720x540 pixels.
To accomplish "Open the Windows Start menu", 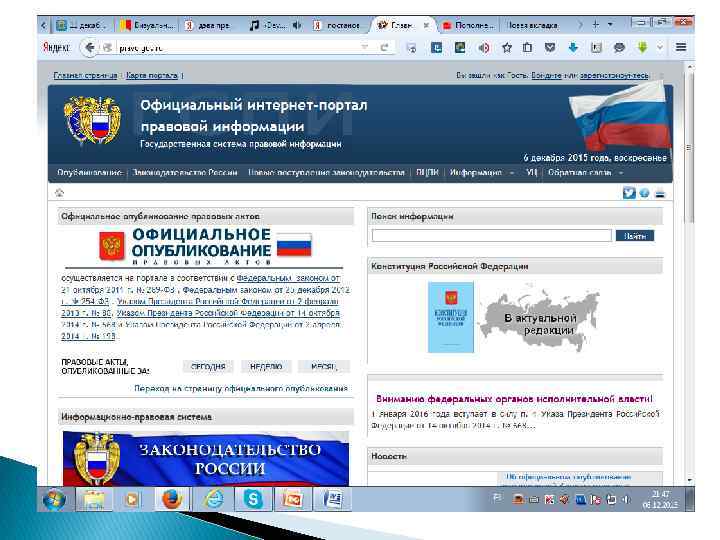I will click(54, 499).
